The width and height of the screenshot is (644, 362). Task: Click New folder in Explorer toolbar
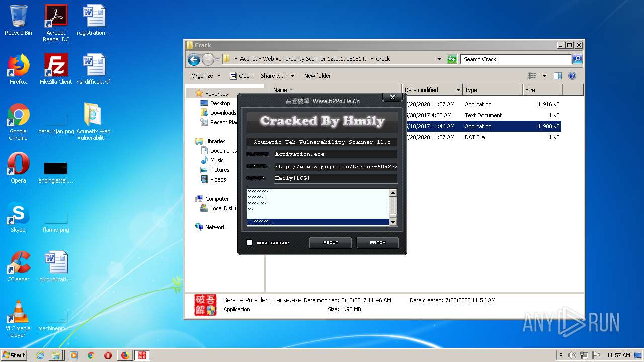tap(317, 76)
